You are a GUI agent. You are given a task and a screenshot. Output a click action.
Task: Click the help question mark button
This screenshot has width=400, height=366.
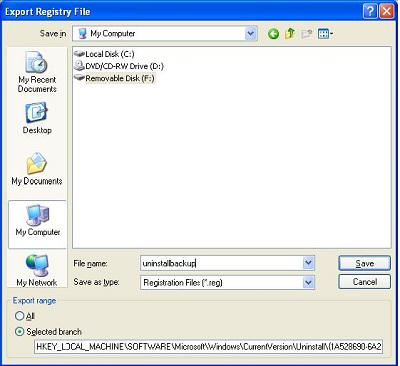pos(370,12)
